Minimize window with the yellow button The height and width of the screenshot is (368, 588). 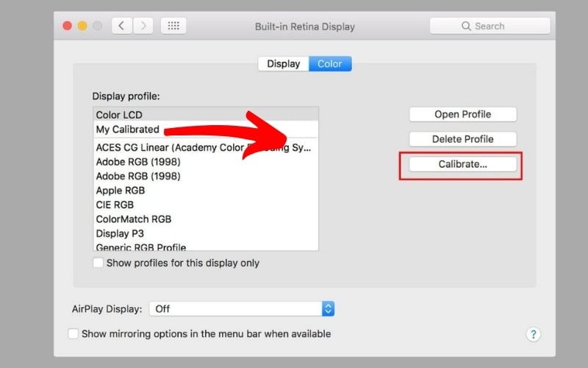(82, 26)
